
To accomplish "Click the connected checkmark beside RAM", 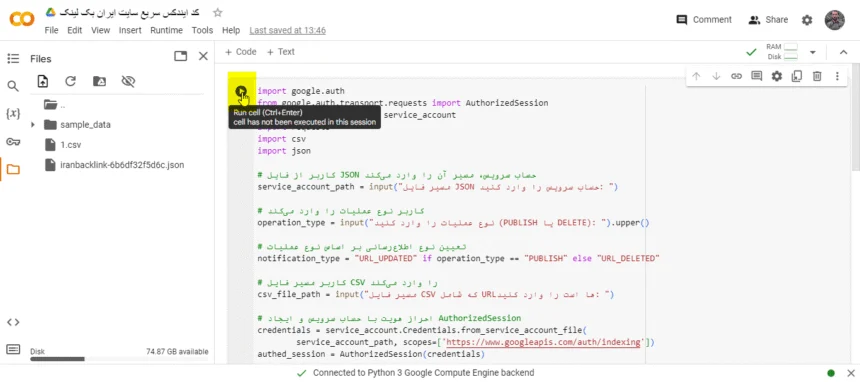I will pos(751,53).
